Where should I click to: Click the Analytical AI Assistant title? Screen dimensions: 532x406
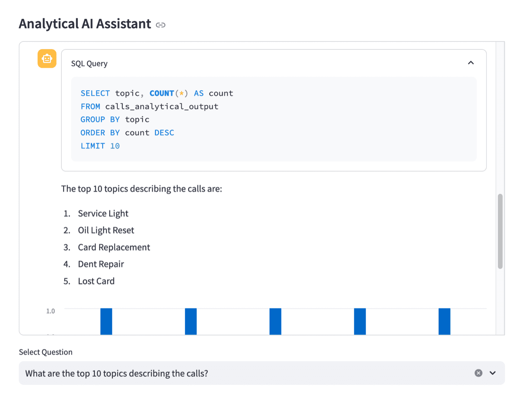[85, 24]
